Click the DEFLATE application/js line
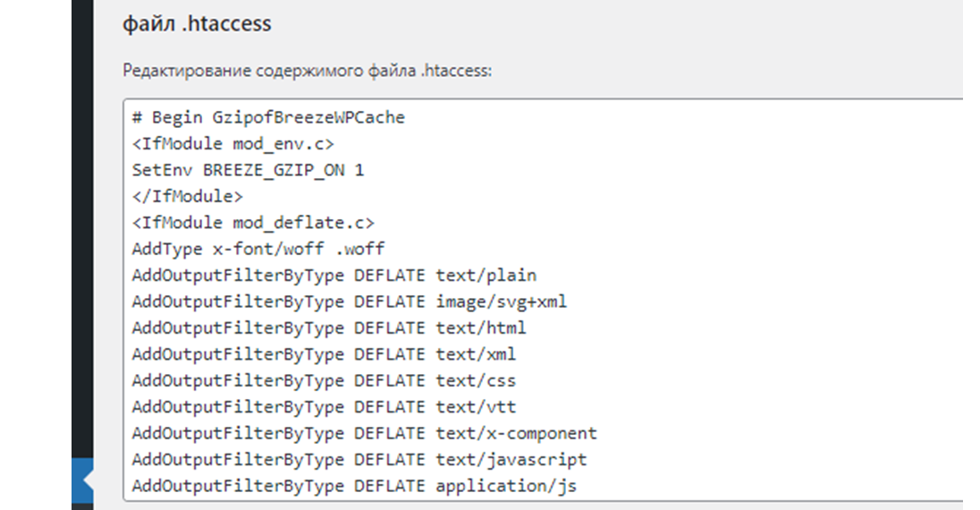The image size is (980, 510). point(354,486)
